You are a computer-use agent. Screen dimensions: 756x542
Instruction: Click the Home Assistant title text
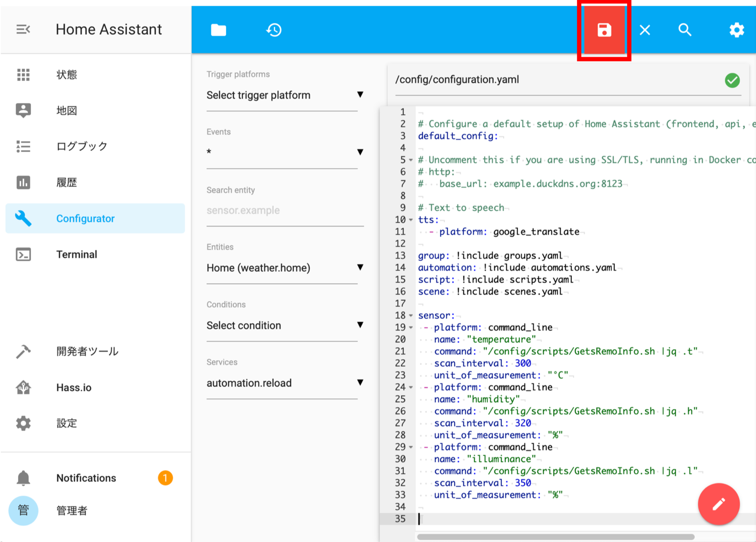pos(109,30)
